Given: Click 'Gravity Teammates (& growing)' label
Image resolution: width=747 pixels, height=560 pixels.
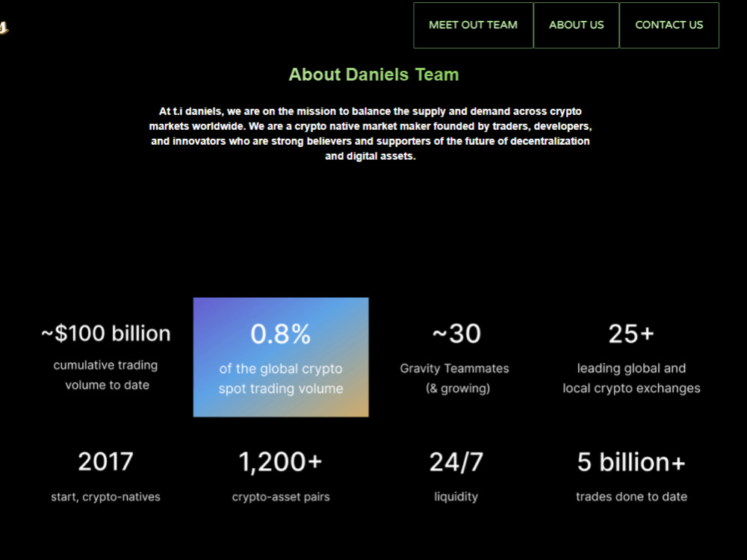Looking at the screenshot, I should (x=455, y=378).
